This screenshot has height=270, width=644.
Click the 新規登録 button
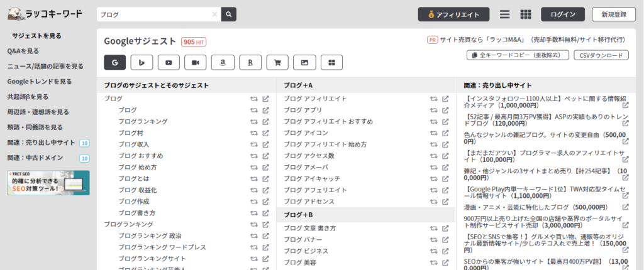(x=614, y=14)
